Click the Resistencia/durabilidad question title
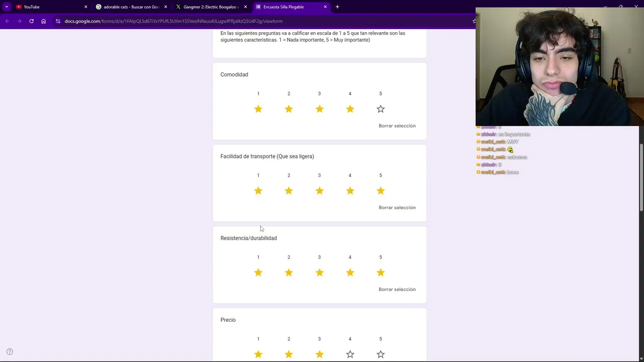This screenshot has width=644, height=362. (249, 238)
